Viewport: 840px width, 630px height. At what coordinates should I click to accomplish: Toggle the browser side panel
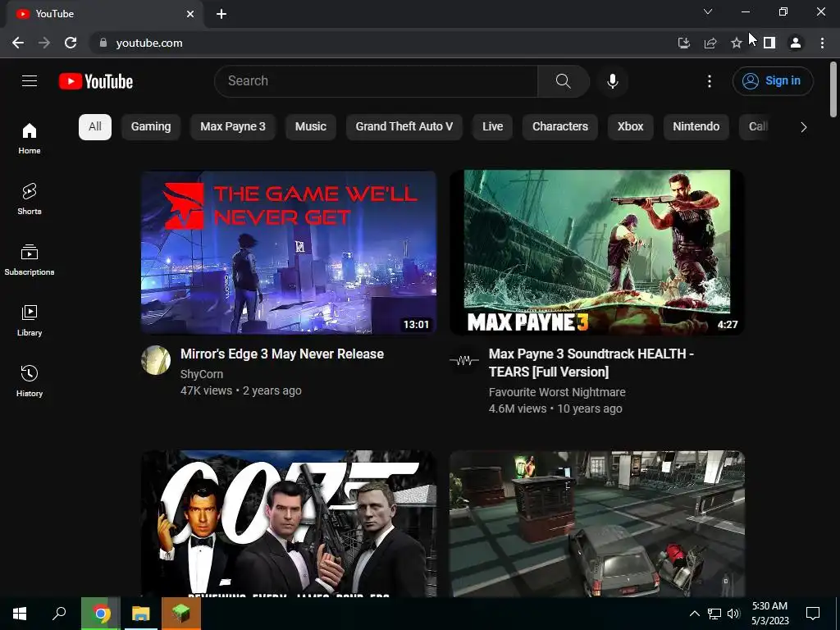click(769, 43)
